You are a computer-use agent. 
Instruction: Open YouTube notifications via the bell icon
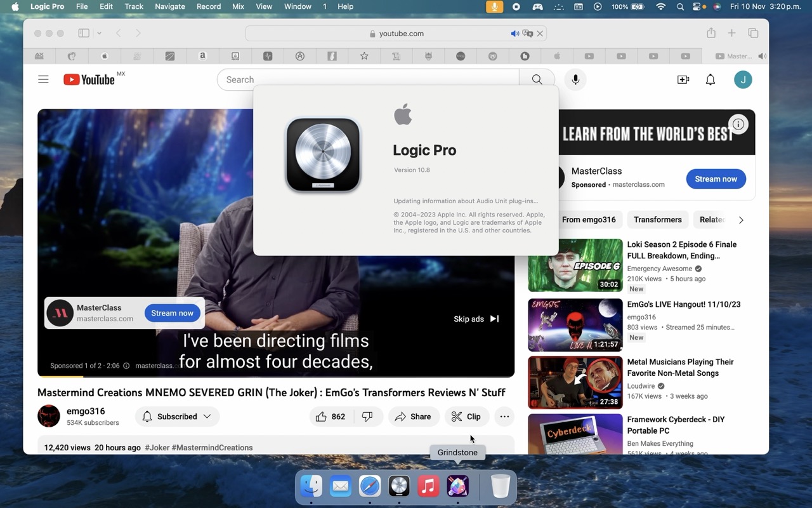point(710,79)
